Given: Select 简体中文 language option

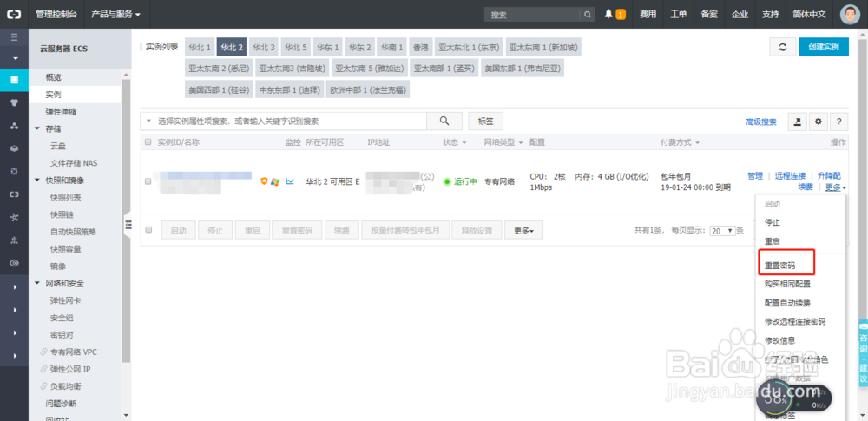Looking at the screenshot, I should 809,15.
